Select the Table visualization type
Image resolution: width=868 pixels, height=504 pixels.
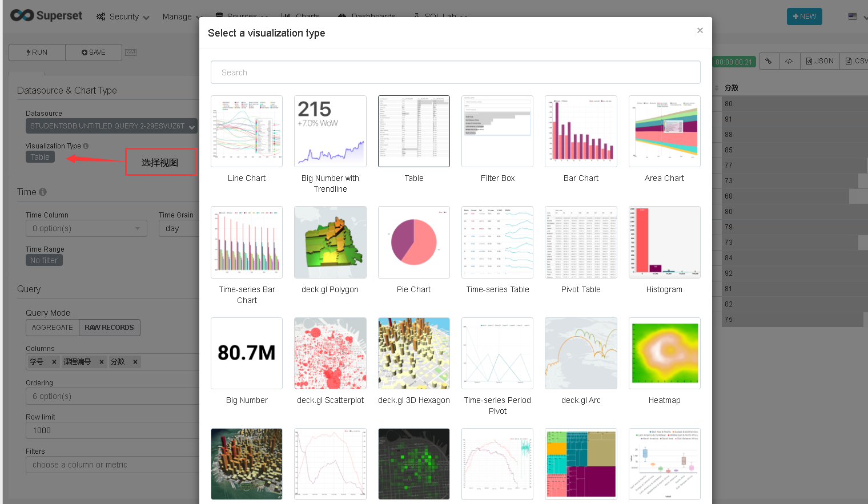pyautogui.click(x=414, y=131)
